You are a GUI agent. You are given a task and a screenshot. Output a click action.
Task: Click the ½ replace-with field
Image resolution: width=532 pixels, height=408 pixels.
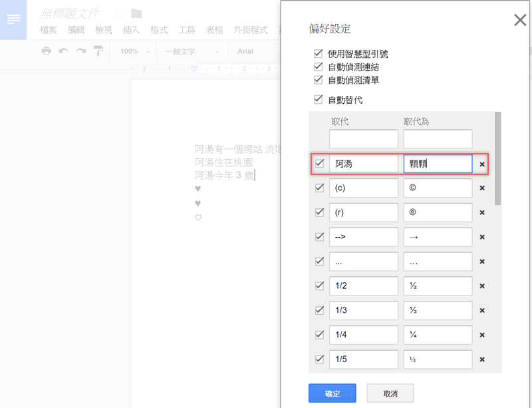coord(438,286)
